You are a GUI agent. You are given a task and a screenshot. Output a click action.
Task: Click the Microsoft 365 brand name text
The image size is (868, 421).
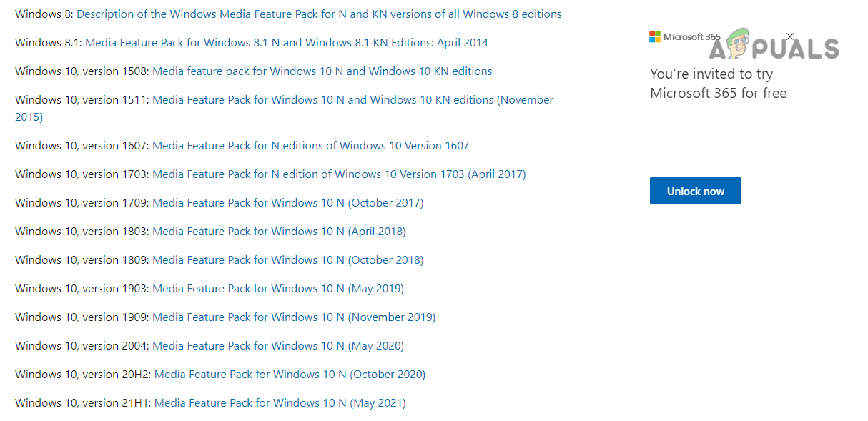pos(691,36)
